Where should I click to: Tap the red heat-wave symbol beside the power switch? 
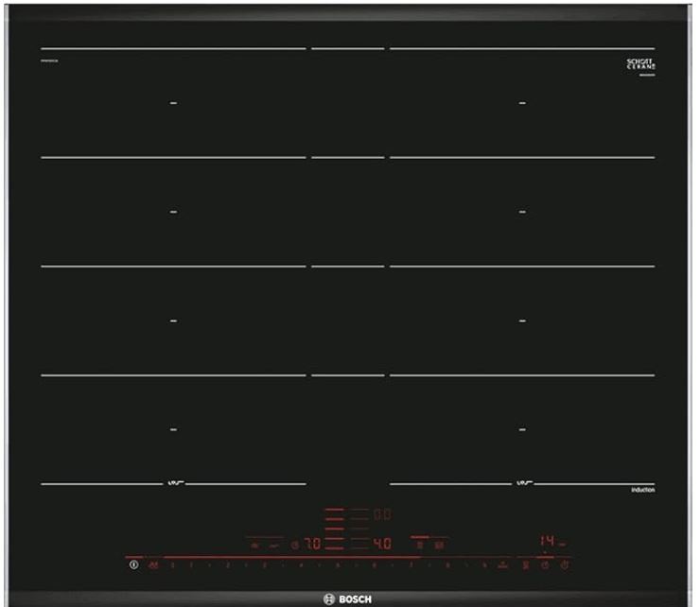[x=153, y=565]
